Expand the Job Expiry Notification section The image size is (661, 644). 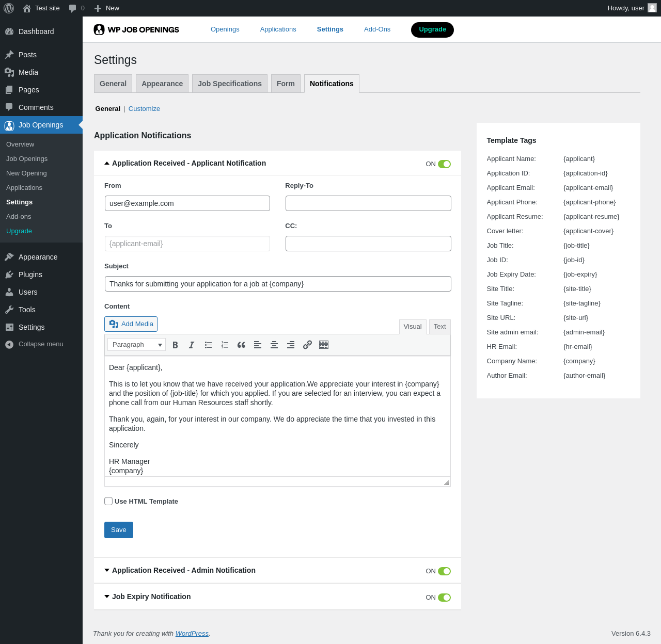click(x=151, y=597)
